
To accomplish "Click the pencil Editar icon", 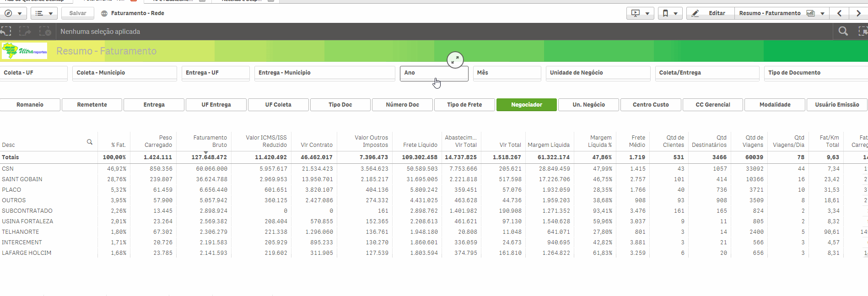I will tap(695, 13).
